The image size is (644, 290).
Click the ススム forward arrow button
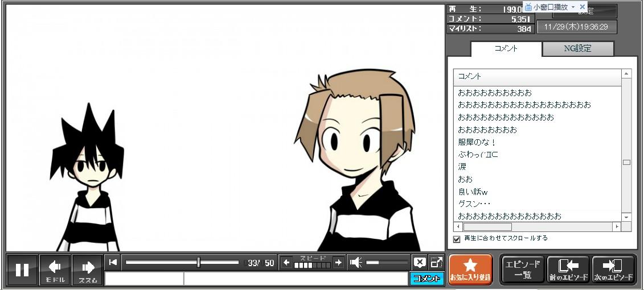point(88,270)
